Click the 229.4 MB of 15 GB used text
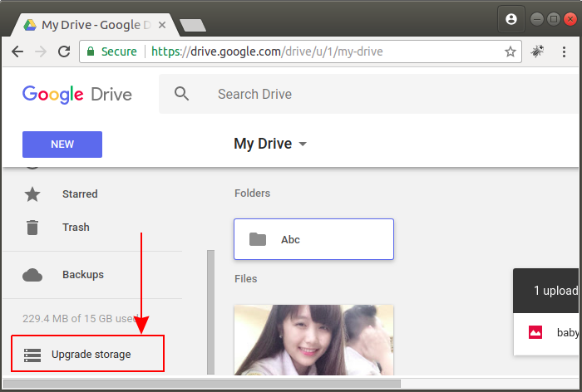Screen dimensions: 582x392 (x=81, y=319)
